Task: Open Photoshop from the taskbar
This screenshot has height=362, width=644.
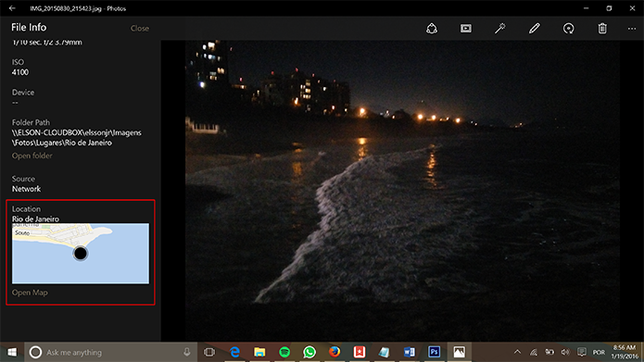Action: pos(435,352)
